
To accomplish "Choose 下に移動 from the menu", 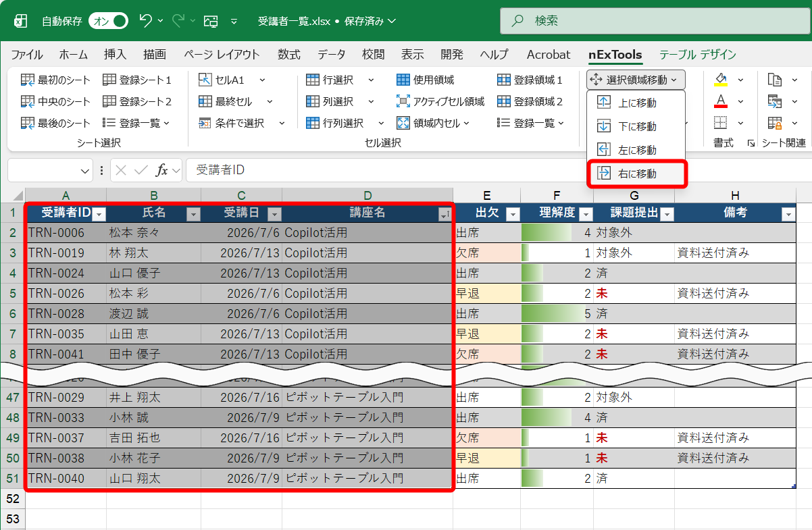I will [x=636, y=126].
